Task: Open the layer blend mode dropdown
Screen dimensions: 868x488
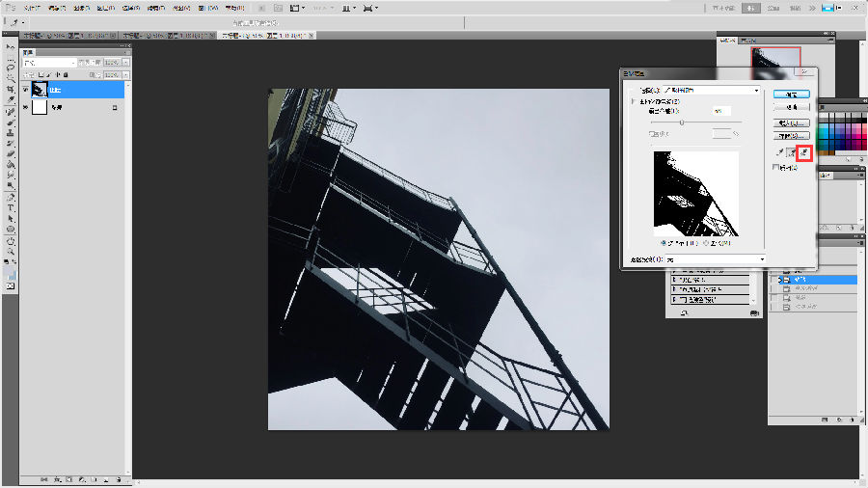Action: coord(48,63)
